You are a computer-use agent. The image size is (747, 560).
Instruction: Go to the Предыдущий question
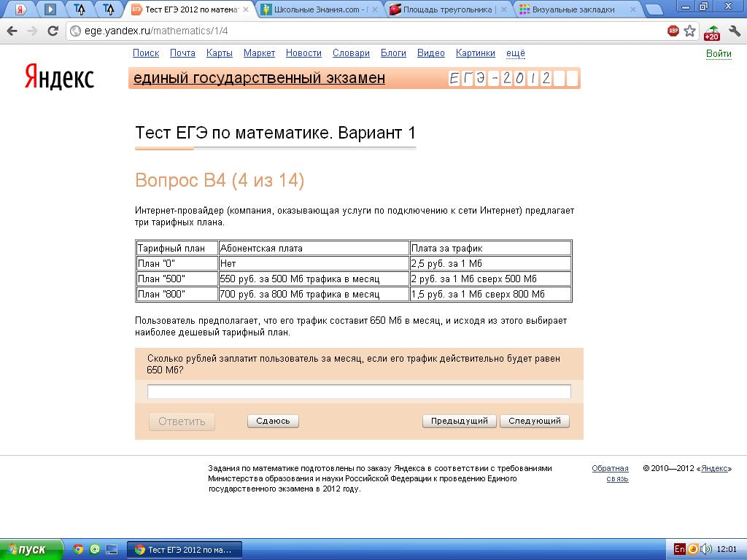tap(460, 421)
